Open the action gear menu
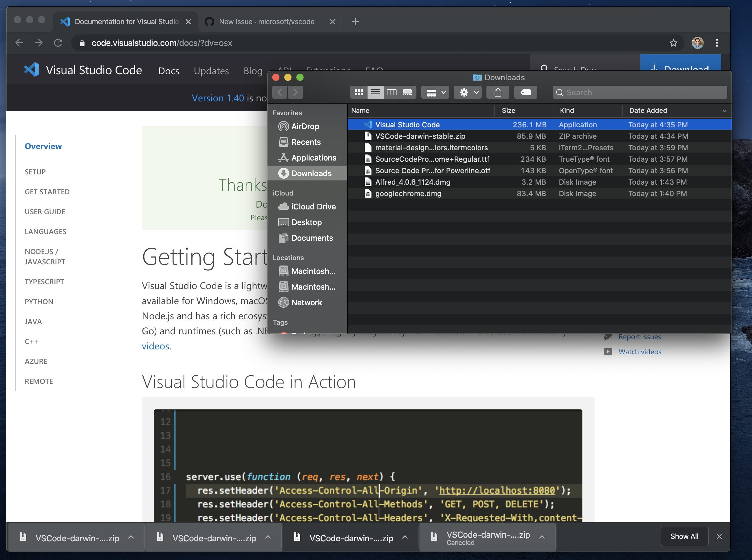This screenshot has height=560, width=752. [x=467, y=92]
